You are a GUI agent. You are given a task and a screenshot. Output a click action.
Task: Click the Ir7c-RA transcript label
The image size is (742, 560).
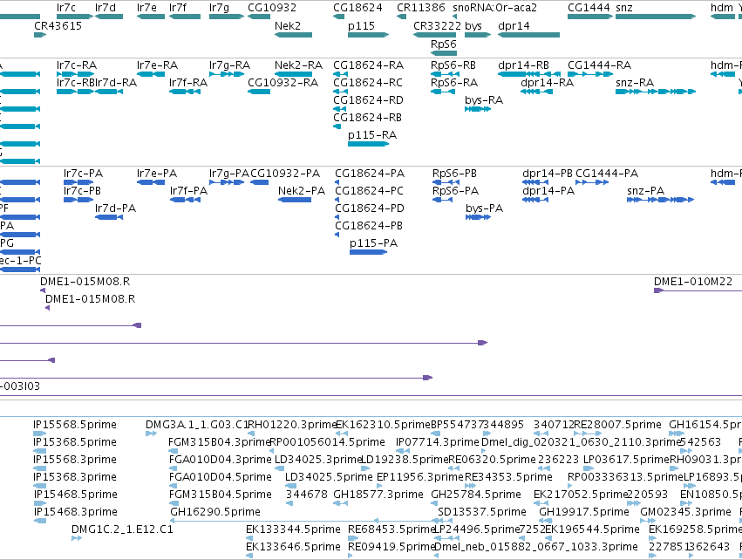tap(77, 65)
